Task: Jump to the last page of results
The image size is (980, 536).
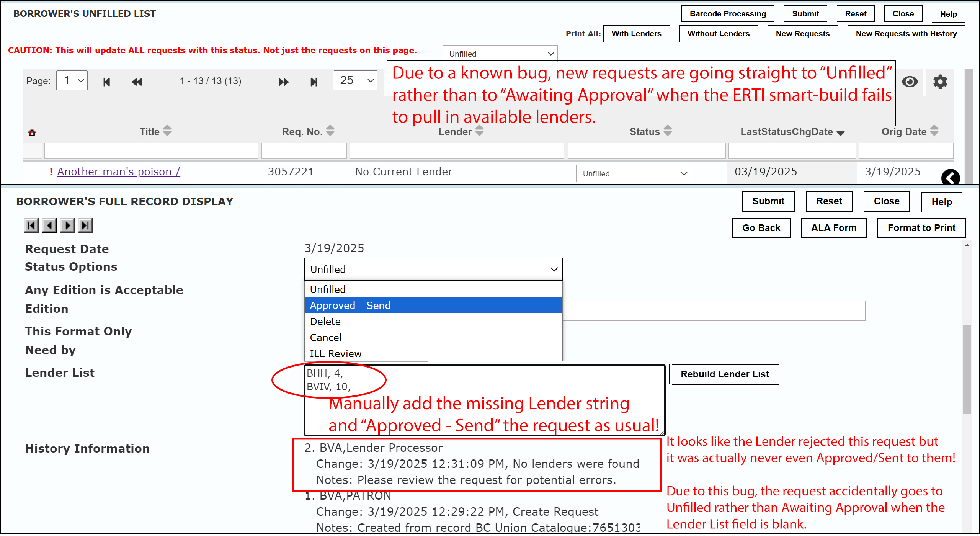Action: pos(314,82)
